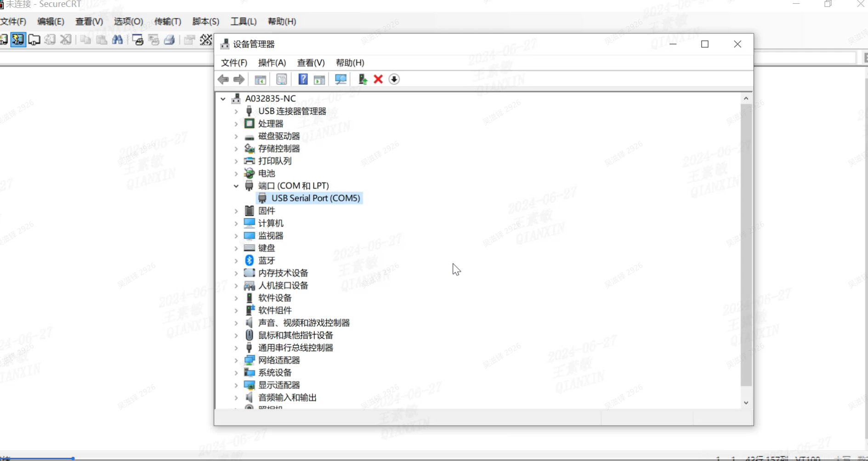Open 文件(F) menu in Device Manager
This screenshot has width=868, height=461.
tap(234, 63)
